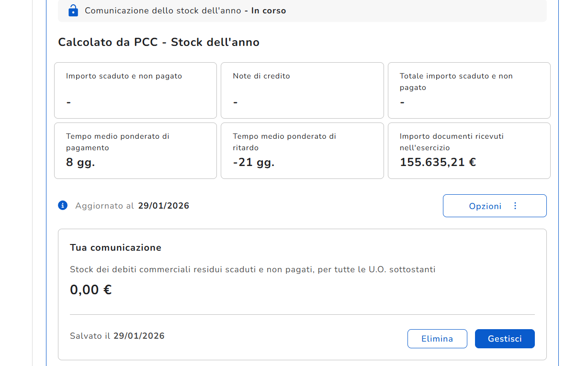Click the info icon beside Aggiornato al

(x=63, y=205)
